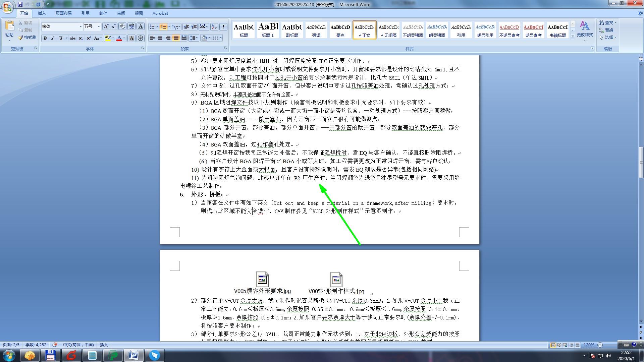Click the increase indent icon
The height and width of the screenshot is (362, 644).
pyautogui.click(x=194, y=26)
